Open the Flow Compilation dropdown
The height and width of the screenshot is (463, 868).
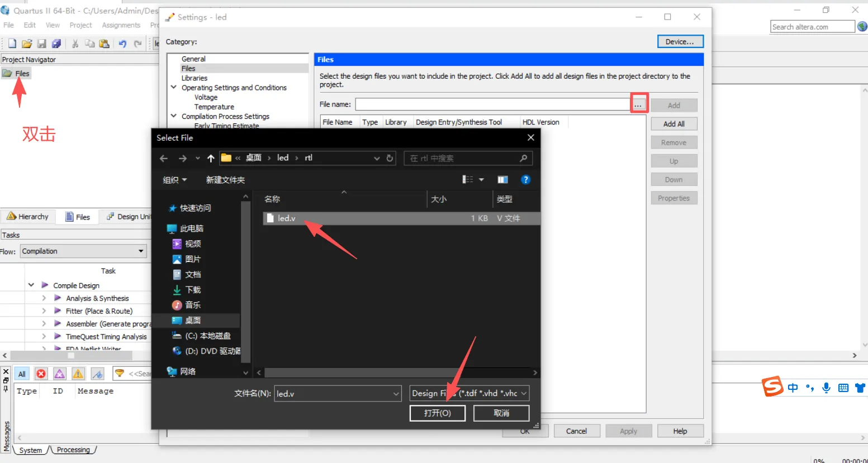[141, 251]
